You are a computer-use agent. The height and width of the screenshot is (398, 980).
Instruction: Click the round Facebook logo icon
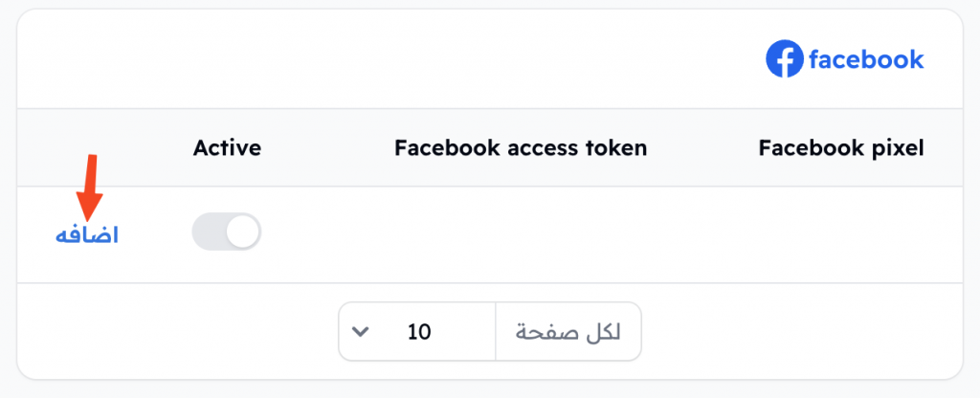[x=785, y=59]
